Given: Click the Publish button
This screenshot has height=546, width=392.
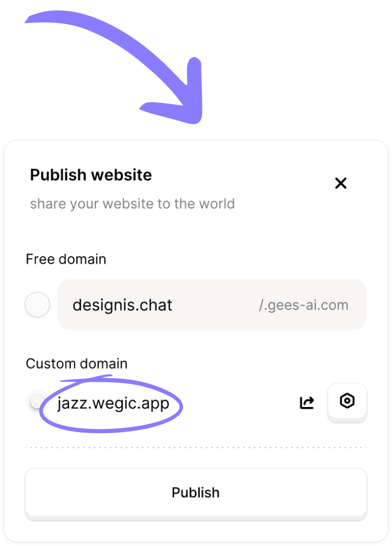Looking at the screenshot, I should (x=196, y=493).
